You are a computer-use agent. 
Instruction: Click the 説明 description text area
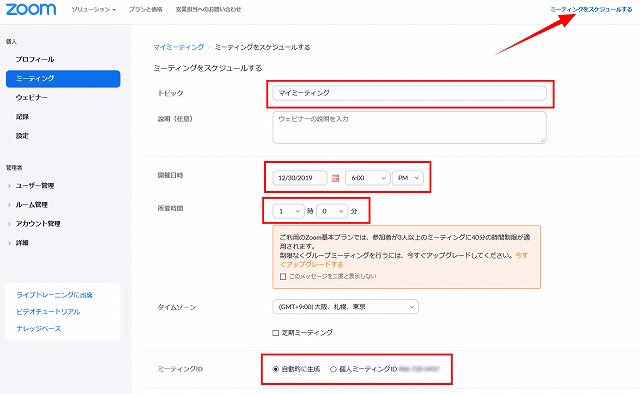click(409, 127)
